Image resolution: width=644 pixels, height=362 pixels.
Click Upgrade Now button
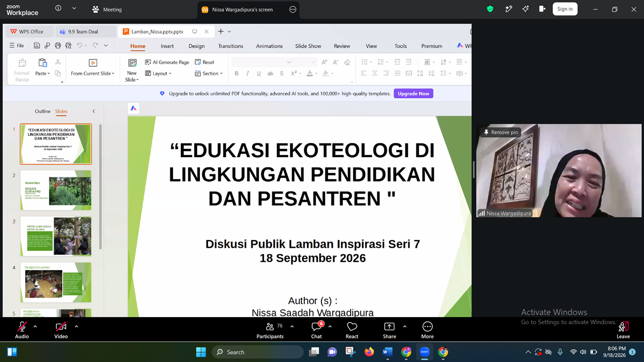pyautogui.click(x=413, y=94)
